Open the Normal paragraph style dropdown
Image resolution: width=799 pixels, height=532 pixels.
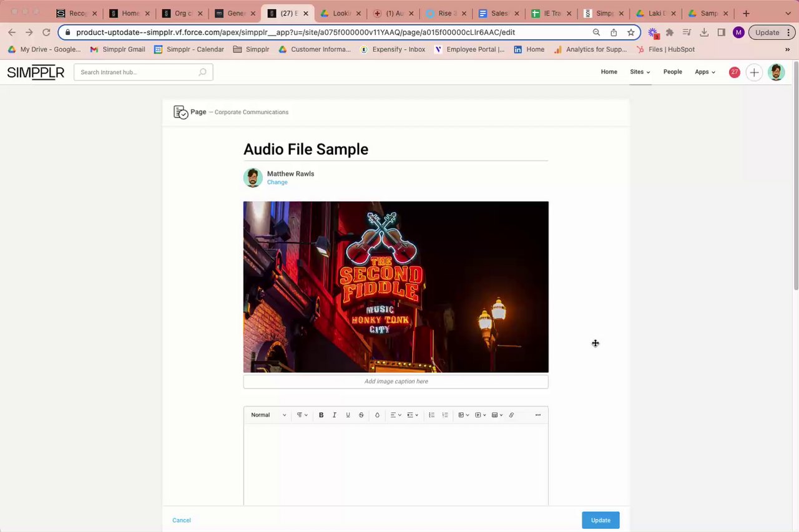[x=268, y=415]
